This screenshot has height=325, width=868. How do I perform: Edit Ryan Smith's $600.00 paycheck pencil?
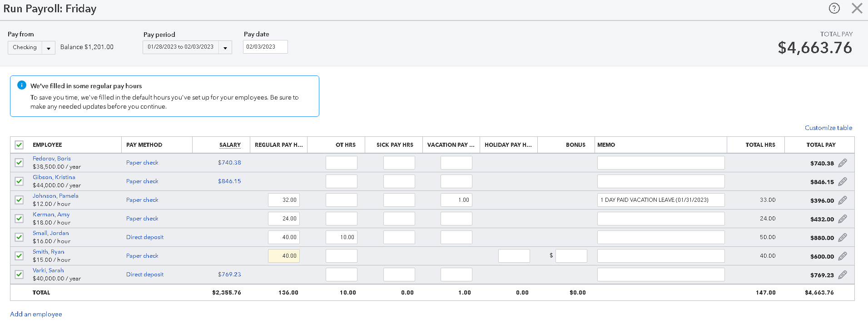click(x=843, y=256)
